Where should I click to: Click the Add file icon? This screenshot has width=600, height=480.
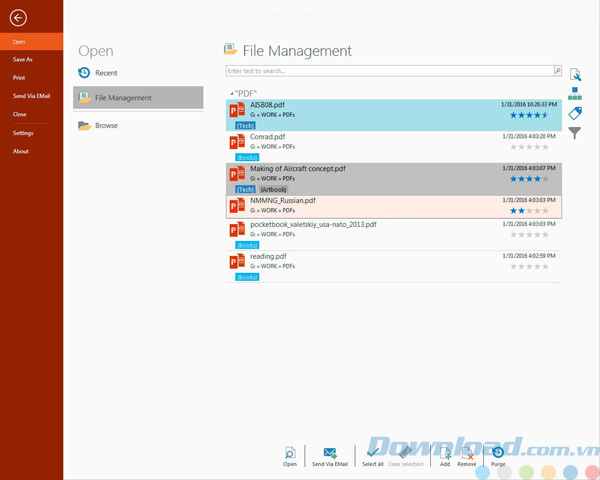coord(445,452)
